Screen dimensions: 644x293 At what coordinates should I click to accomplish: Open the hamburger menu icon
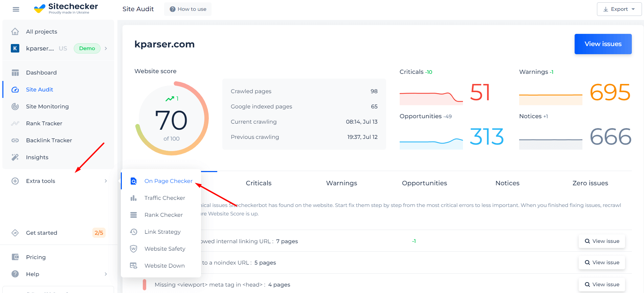click(16, 9)
